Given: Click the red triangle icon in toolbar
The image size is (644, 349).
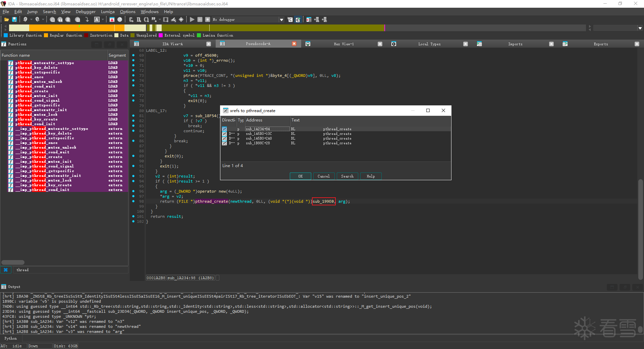Looking at the screenshot, I should [x=112, y=19].
